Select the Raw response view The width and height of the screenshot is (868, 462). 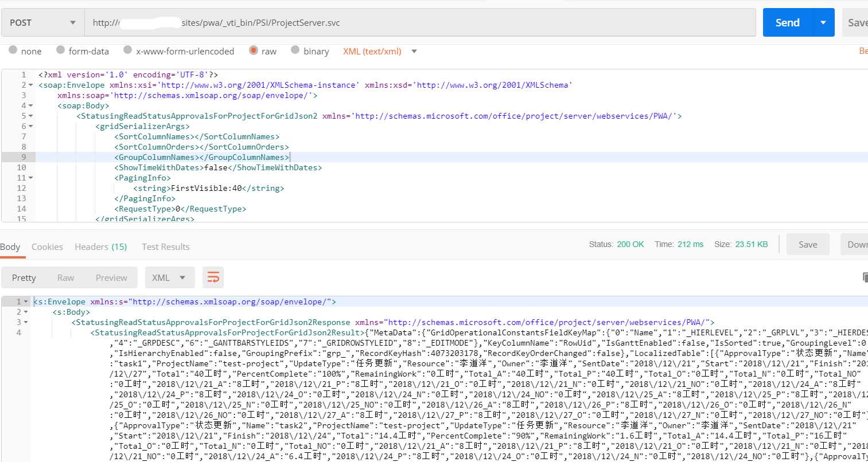tap(65, 277)
